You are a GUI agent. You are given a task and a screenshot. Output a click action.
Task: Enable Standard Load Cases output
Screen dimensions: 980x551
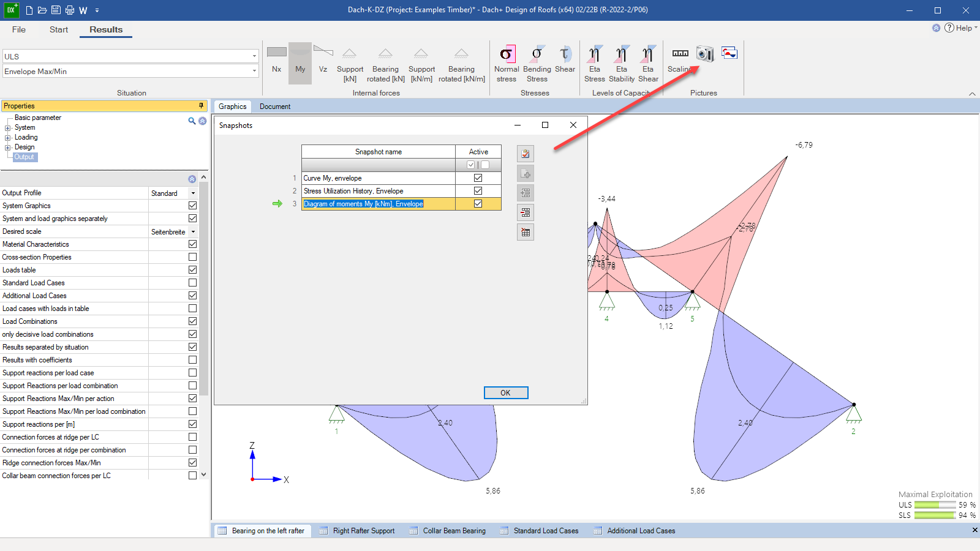pyautogui.click(x=193, y=283)
